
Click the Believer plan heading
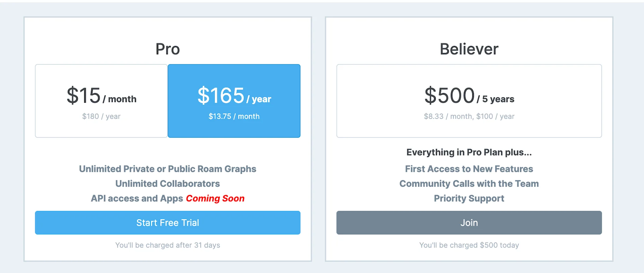pyautogui.click(x=469, y=49)
